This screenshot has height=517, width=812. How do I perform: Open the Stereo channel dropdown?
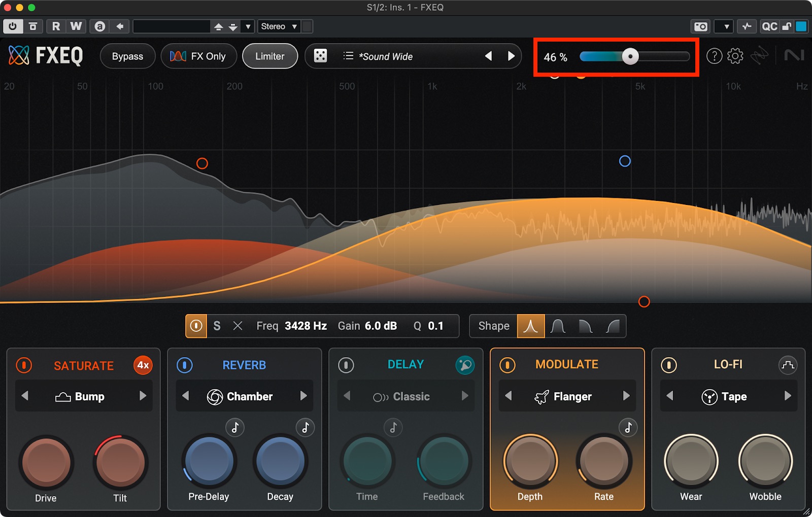[x=279, y=26]
